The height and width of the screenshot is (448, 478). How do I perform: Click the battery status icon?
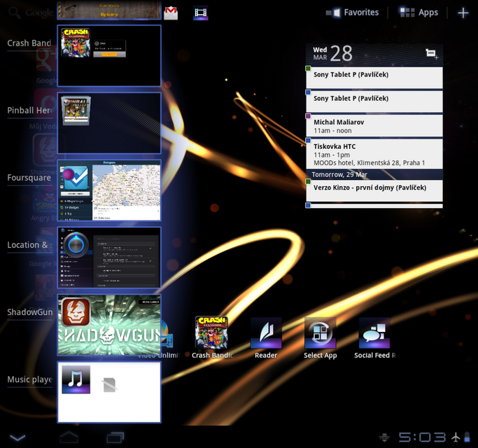(467, 437)
